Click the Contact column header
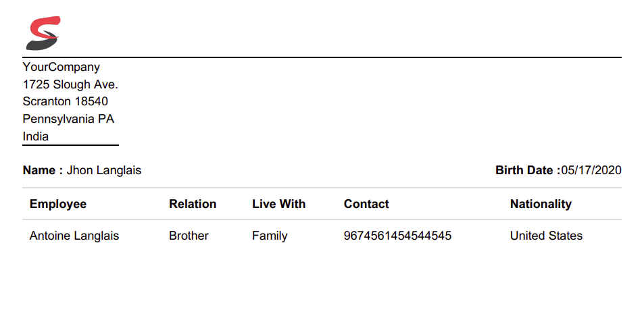The width and height of the screenshot is (644, 316). point(366,204)
